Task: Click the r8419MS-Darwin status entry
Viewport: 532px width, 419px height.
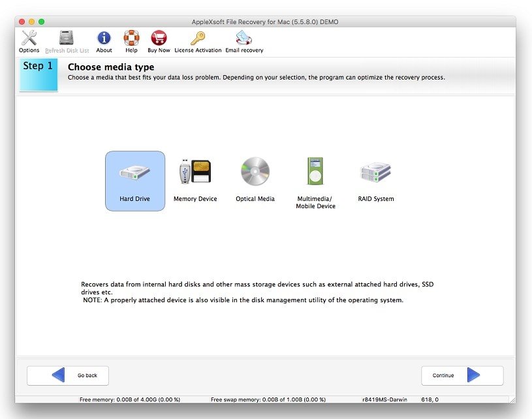Action: 384,399
